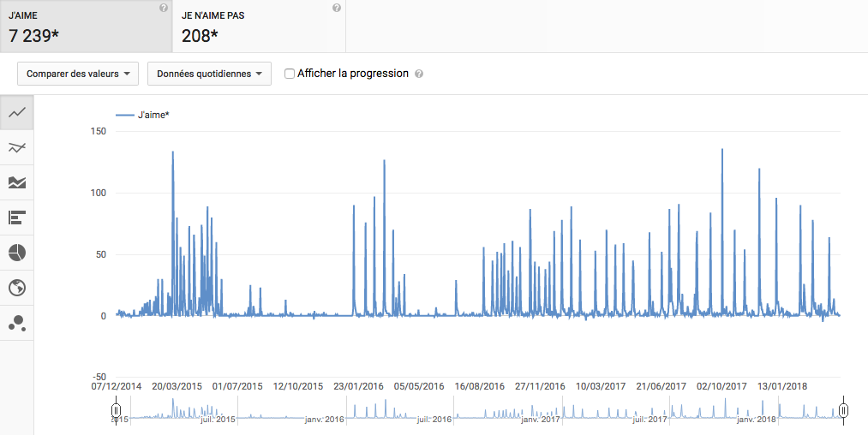Enable the Afficher la progression checkbox
Screen dimensions: 868x435
290,74
